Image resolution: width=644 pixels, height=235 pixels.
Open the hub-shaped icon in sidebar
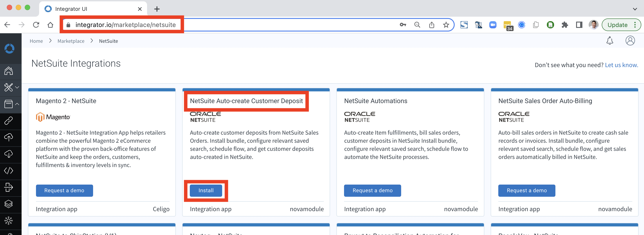tap(9, 221)
